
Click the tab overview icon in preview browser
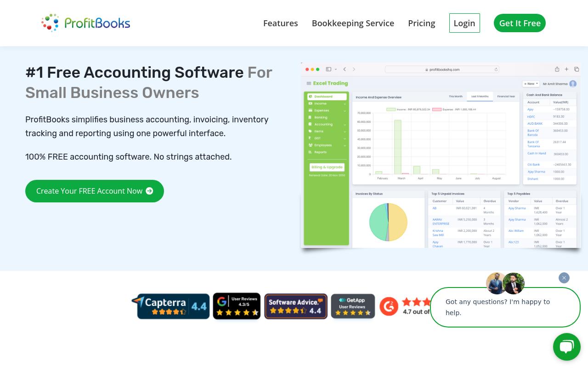coord(577,69)
